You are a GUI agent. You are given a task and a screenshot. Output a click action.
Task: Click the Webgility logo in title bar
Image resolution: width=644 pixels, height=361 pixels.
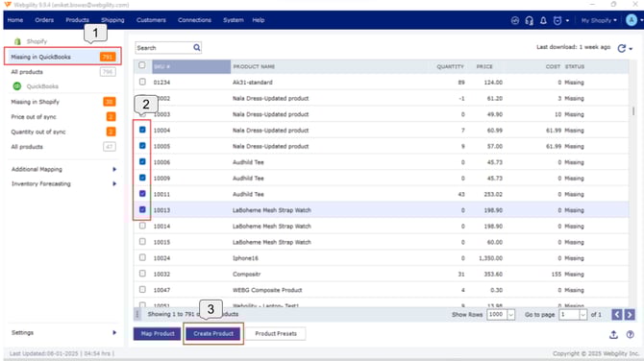click(x=8, y=5)
